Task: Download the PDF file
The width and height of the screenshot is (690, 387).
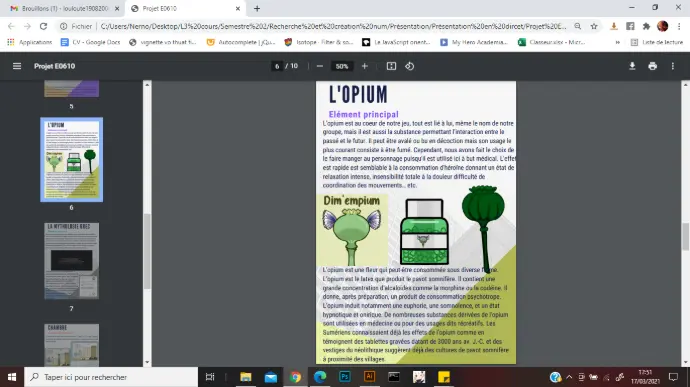Action: 632,66
